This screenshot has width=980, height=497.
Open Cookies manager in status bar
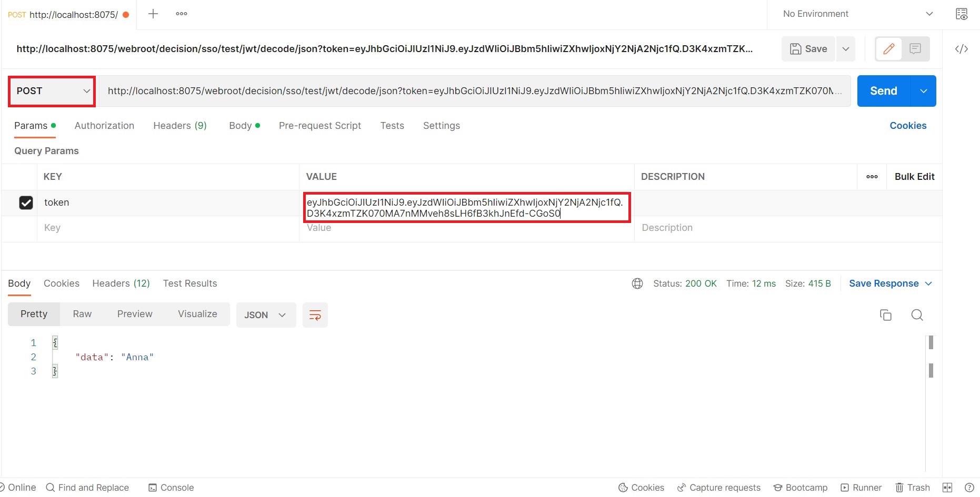[x=641, y=488]
